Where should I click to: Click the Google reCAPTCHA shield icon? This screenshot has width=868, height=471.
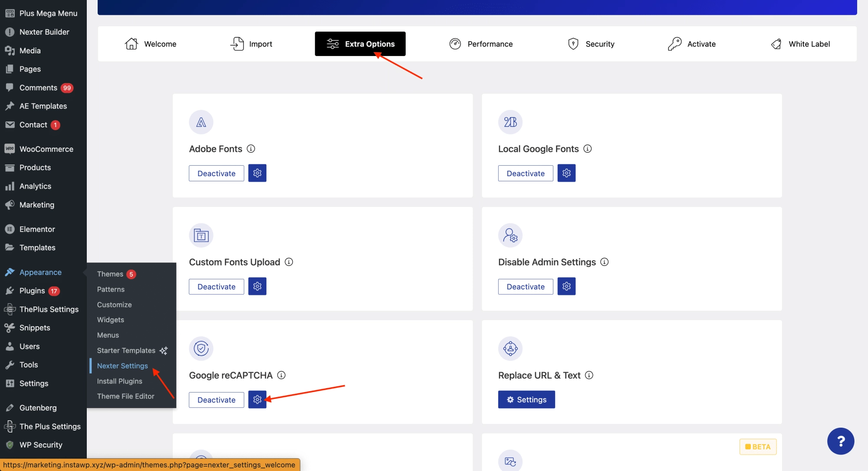(x=201, y=349)
